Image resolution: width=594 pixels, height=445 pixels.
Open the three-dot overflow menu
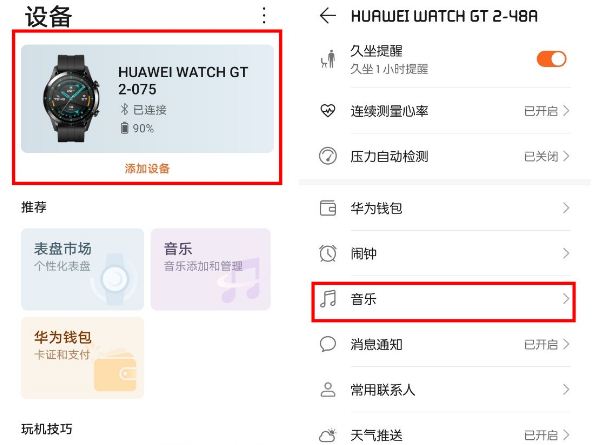[264, 16]
